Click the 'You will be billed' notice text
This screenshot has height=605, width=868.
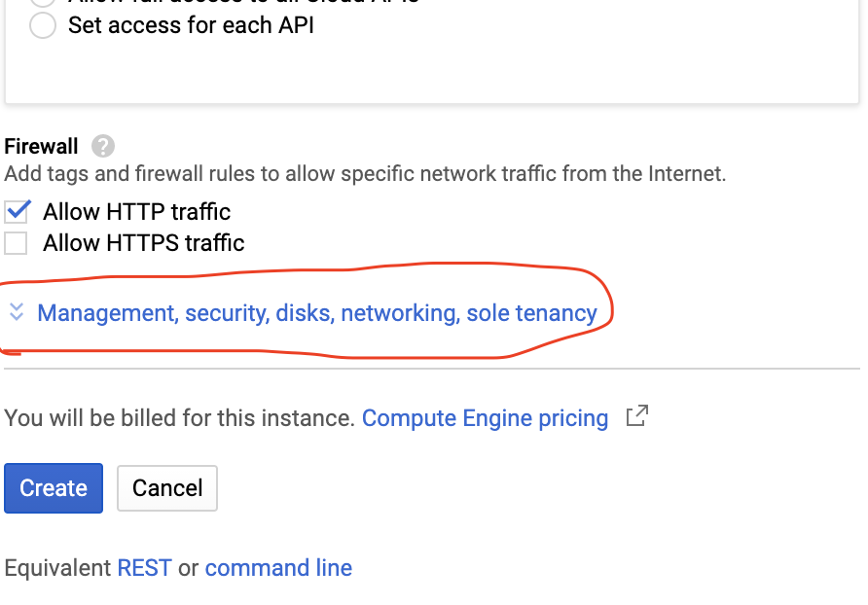coord(179,418)
